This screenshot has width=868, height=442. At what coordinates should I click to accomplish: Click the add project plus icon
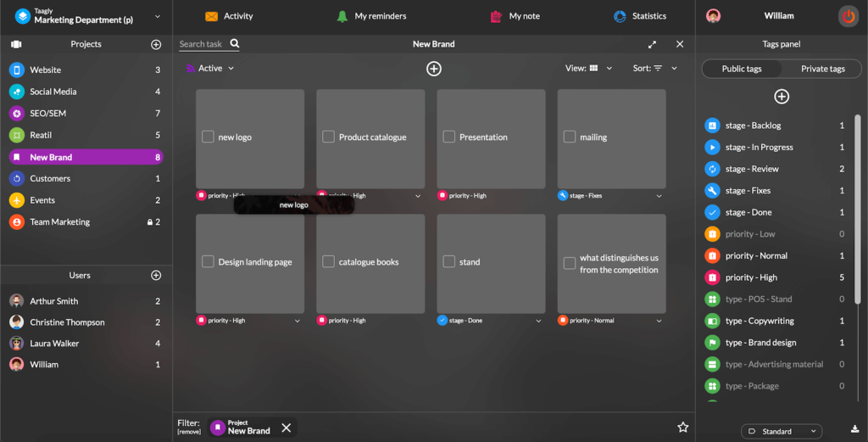coord(156,44)
